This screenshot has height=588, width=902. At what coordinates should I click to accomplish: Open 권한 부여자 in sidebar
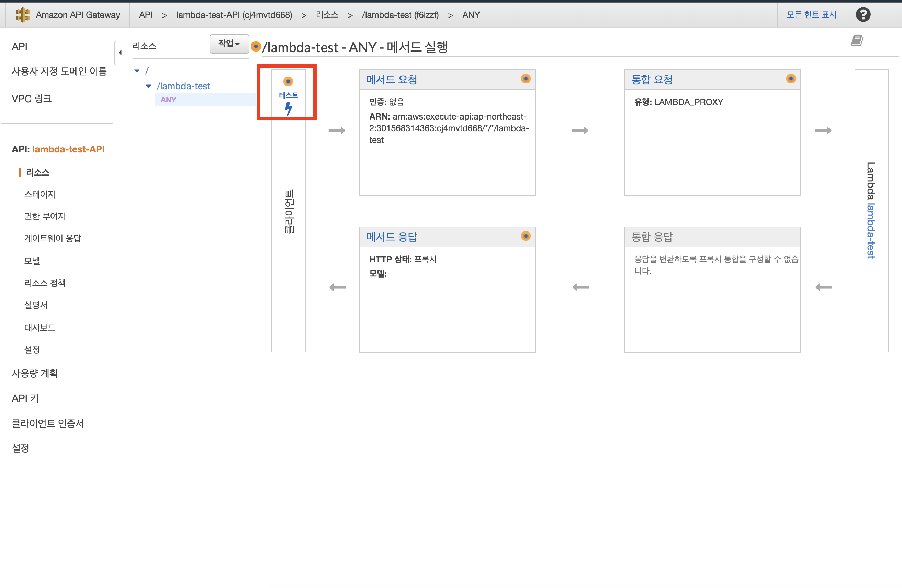click(45, 216)
